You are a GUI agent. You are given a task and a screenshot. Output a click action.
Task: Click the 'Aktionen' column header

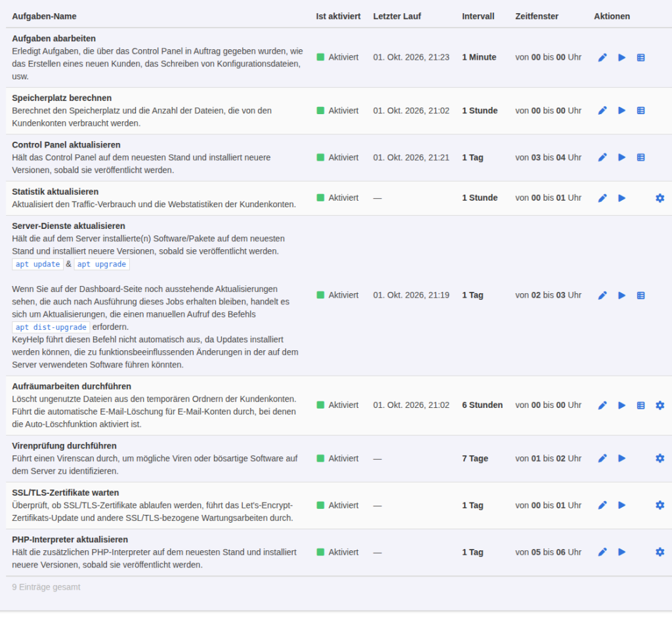pos(612,16)
